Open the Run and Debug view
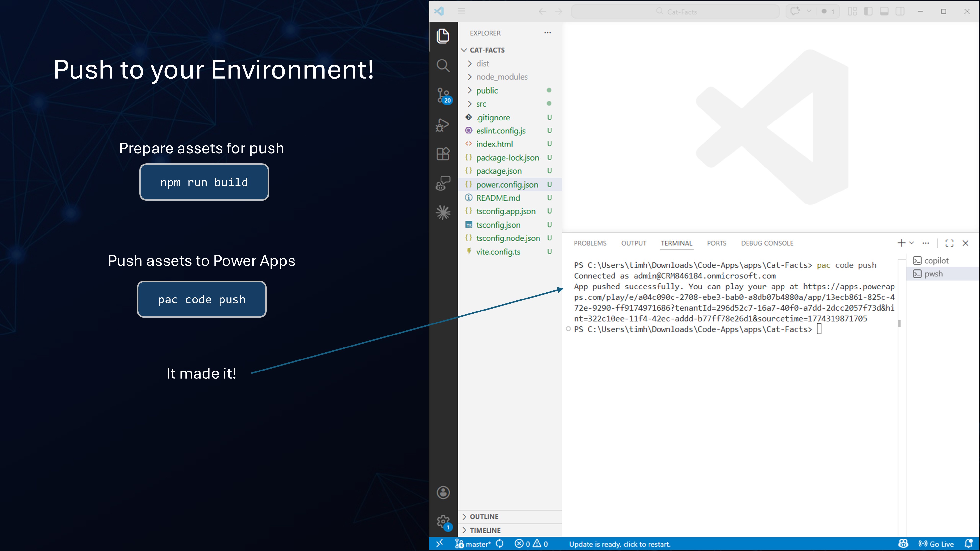 pyautogui.click(x=443, y=125)
